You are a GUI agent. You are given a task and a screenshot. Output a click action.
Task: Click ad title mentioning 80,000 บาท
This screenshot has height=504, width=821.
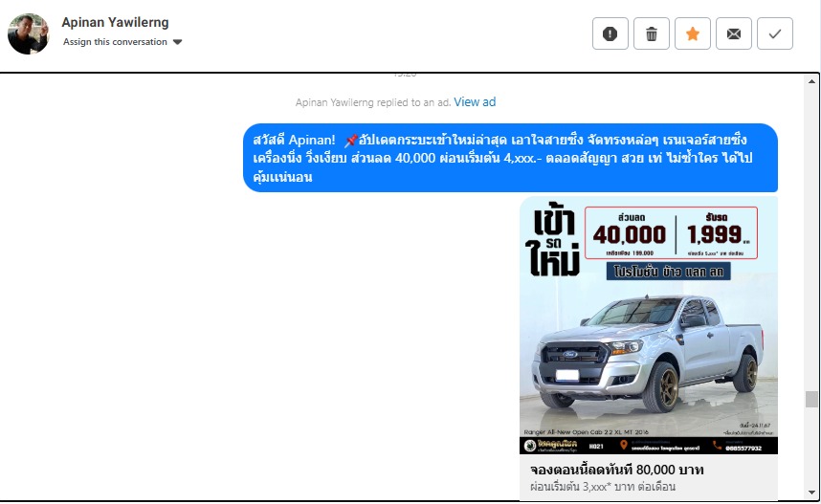[617, 470]
